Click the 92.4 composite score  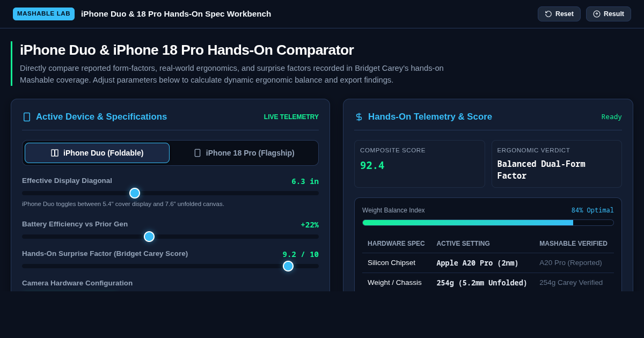(372, 166)
